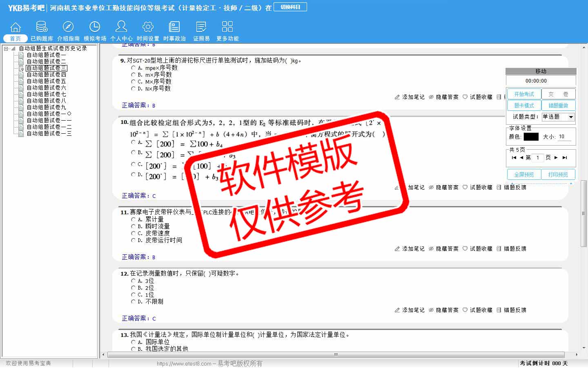Open 自动组题试卷一 in the tree
The width and height of the screenshot is (588, 368).
[x=46, y=55]
